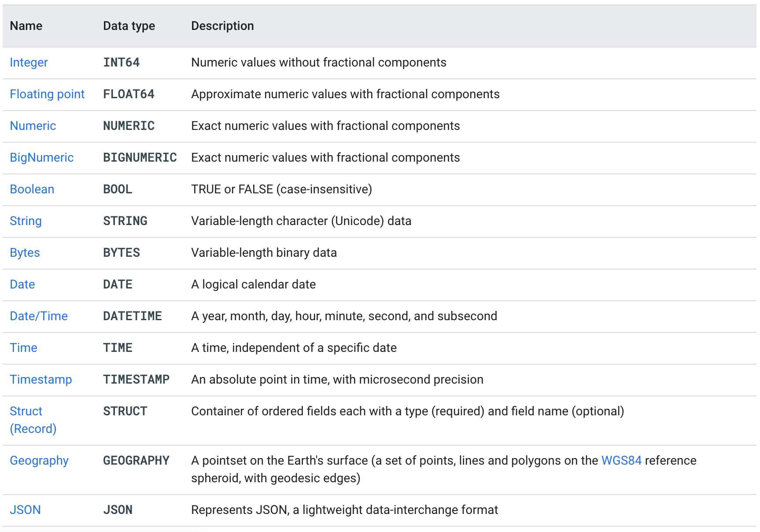
Task: Open the Numeric type link
Action: click(33, 126)
